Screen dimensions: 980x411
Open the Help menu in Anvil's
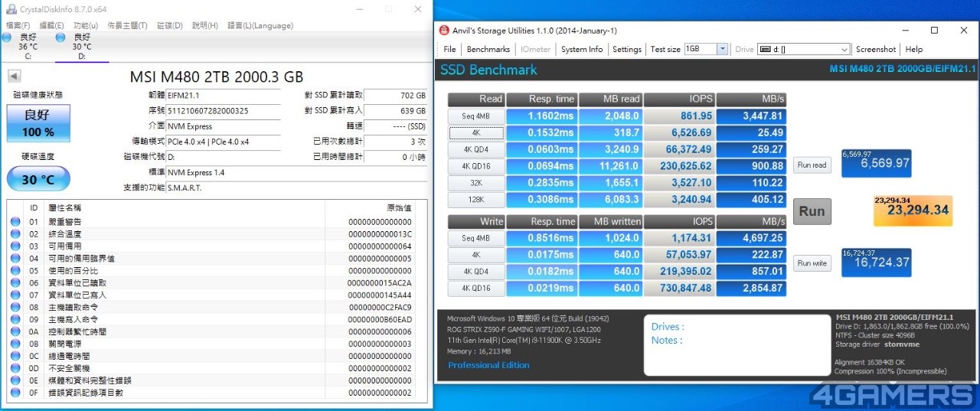click(914, 49)
